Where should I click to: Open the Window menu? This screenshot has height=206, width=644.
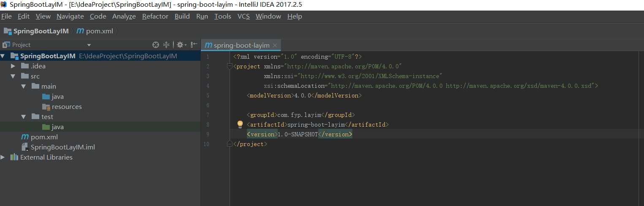coord(268,16)
